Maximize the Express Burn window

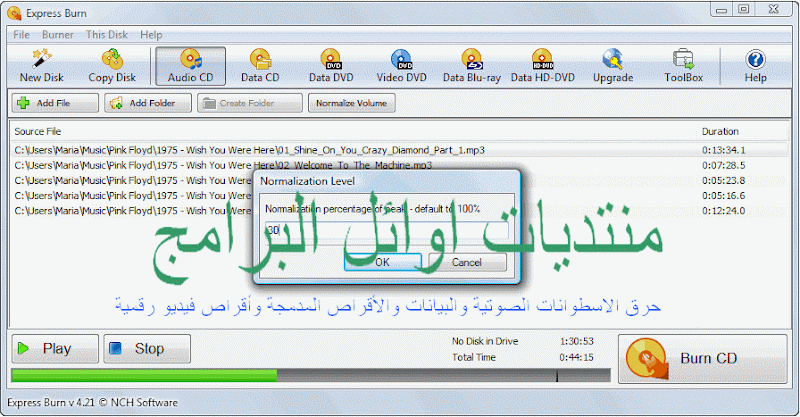(x=743, y=9)
